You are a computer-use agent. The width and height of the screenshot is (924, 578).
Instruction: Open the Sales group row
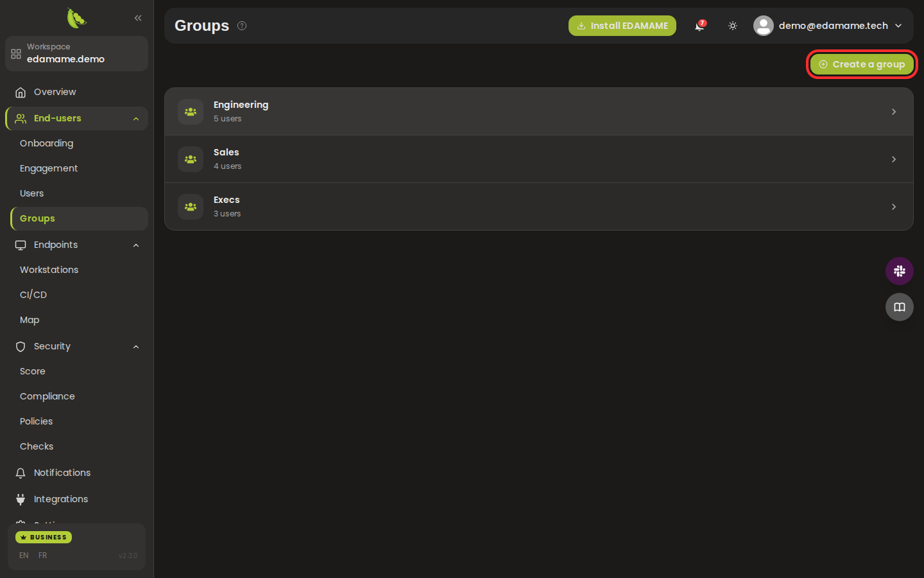(539, 159)
